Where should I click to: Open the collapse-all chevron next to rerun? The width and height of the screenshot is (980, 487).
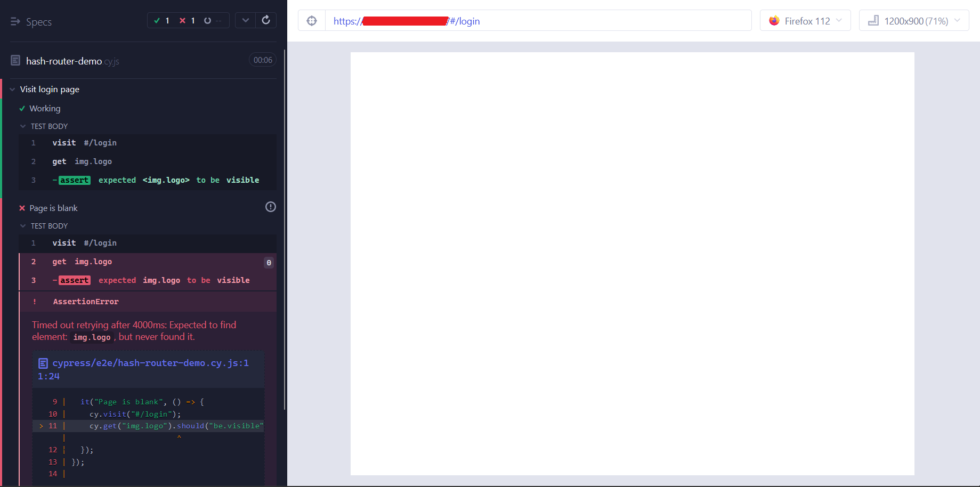tap(245, 20)
